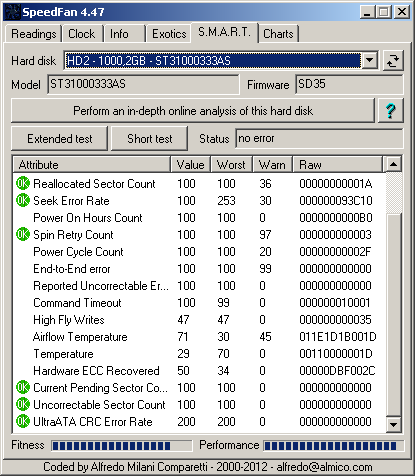Click OK icon beside UltraATA CRC Error Rate
The height and width of the screenshot is (476, 415).
point(23,421)
